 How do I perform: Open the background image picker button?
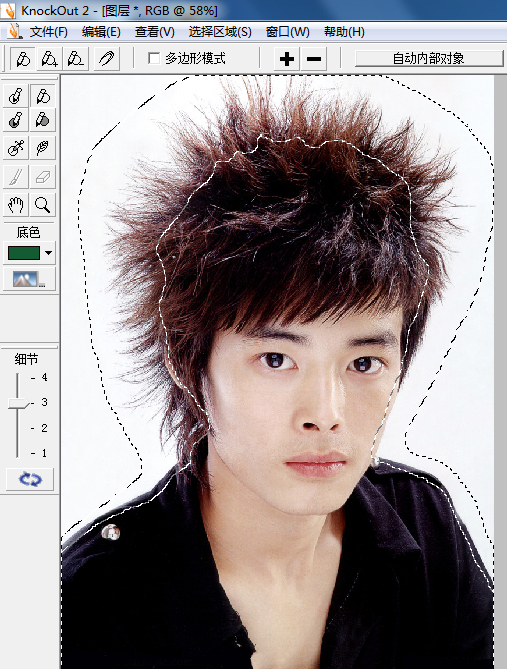29,279
